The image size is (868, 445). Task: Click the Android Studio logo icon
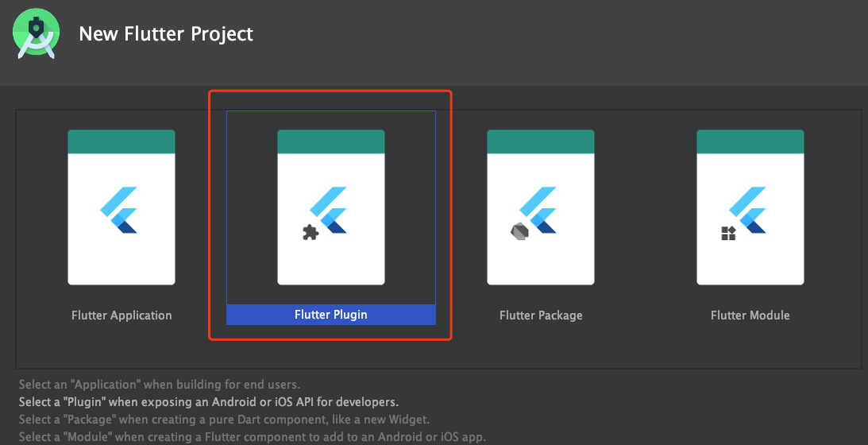tap(36, 35)
